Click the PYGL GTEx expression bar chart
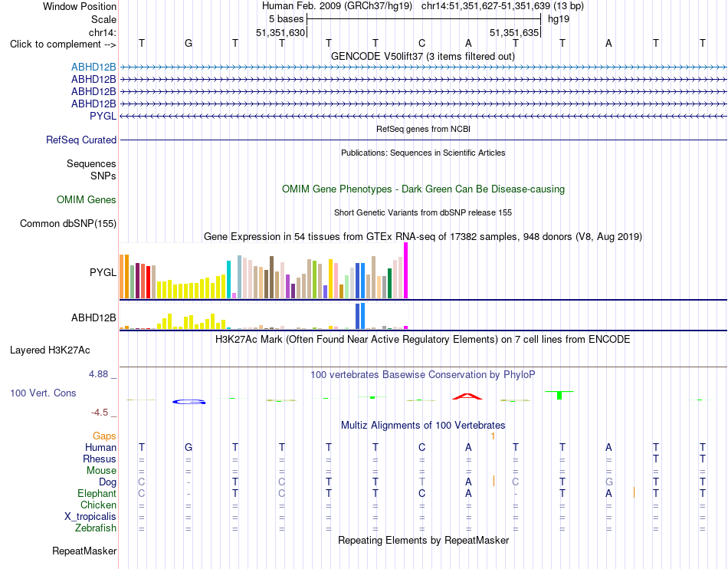The image size is (728, 569). click(x=264, y=271)
